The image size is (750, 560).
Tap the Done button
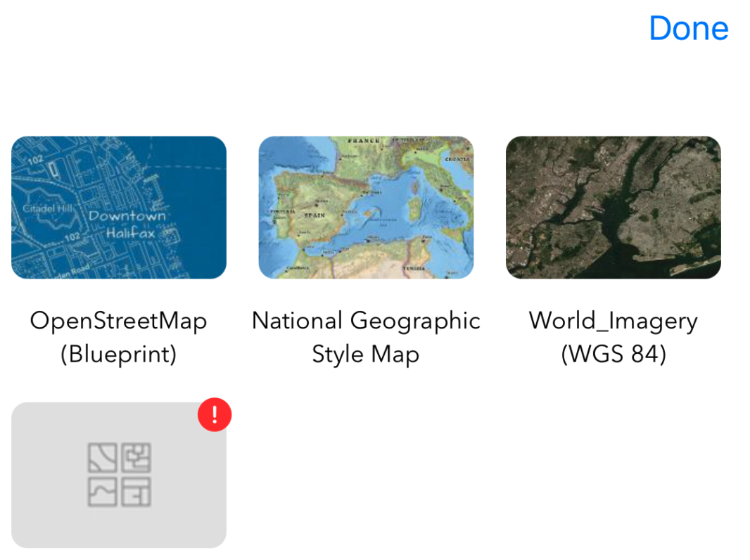coord(688,29)
